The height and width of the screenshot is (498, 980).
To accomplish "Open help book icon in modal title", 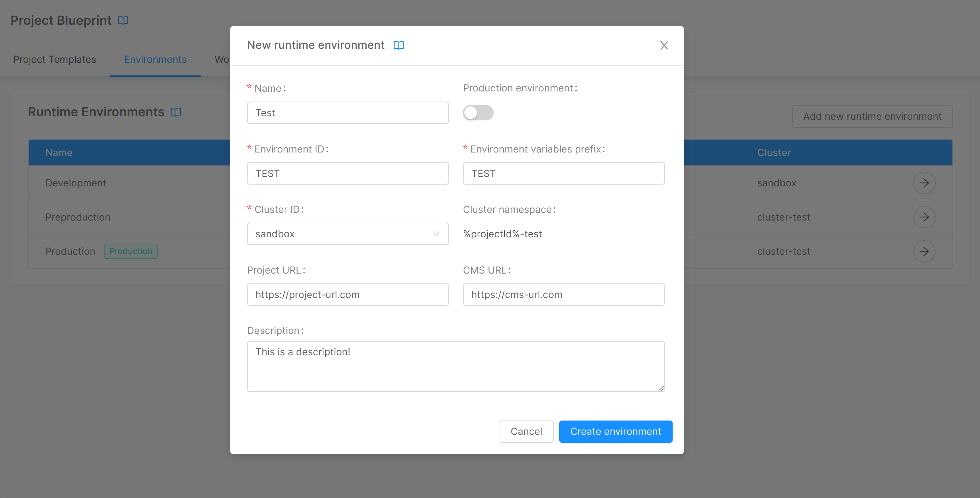I will point(398,45).
